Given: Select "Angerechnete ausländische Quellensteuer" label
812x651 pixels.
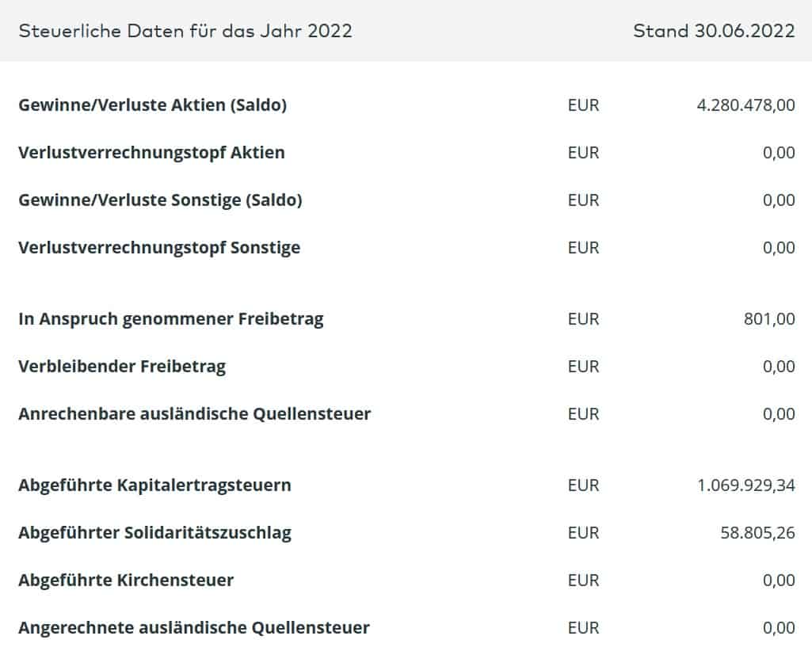Looking at the screenshot, I should 193,627.
